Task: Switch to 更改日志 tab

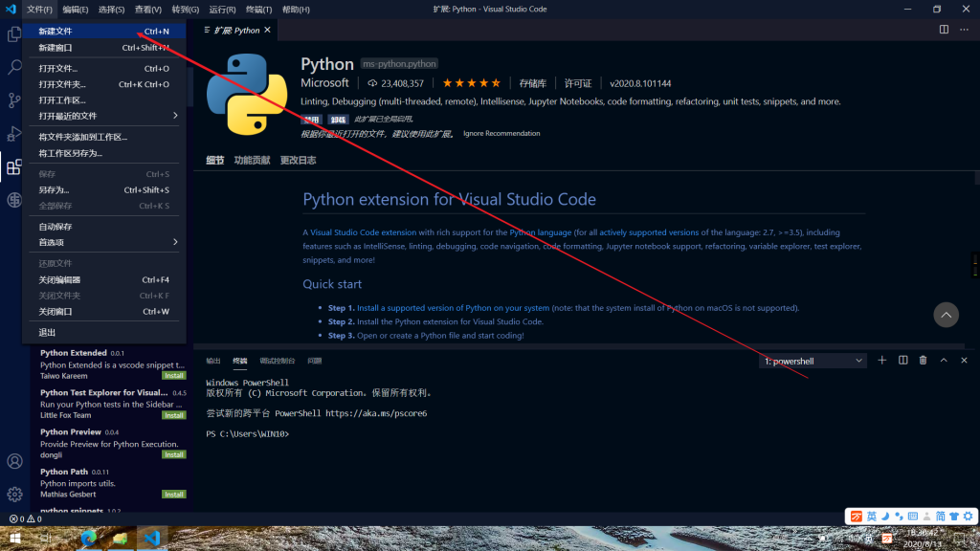Action: (x=299, y=160)
